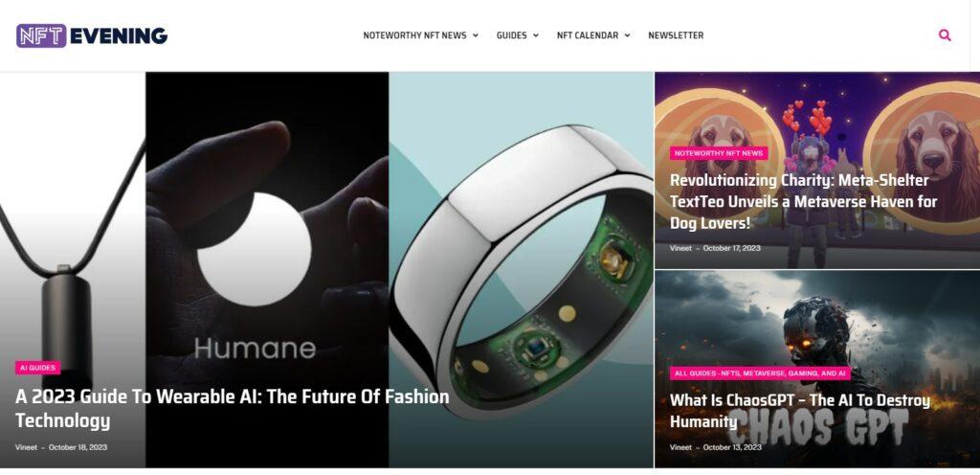Open the magenta search icon
Viewport: 980px width, 475px height.
[x=945, y=35]
